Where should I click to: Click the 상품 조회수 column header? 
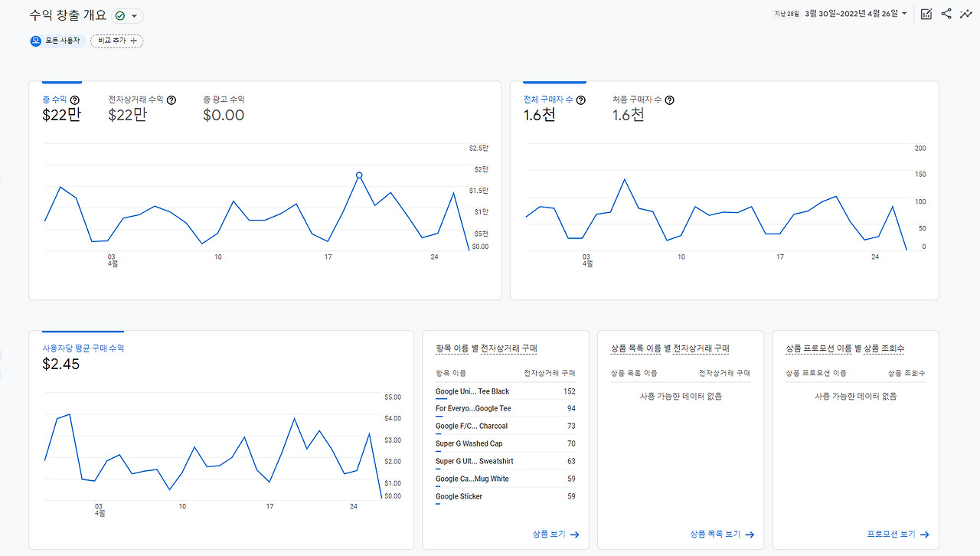click(x=906, y=373)
